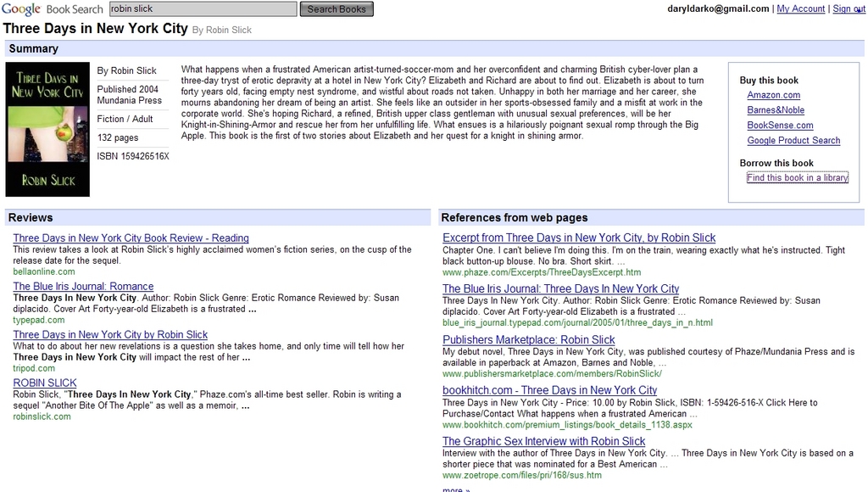Click the Borrow this book heading
868x492 pixels.
click(x=776, y=163)
